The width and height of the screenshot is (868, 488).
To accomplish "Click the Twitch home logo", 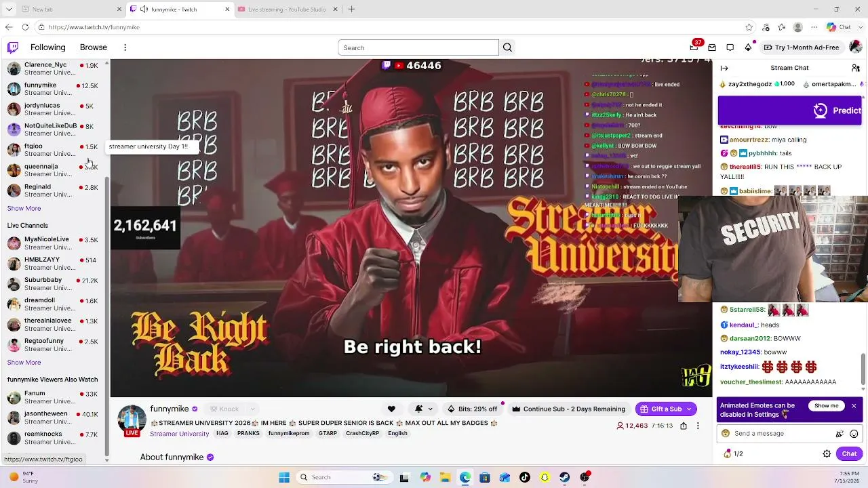I will 13,47.
